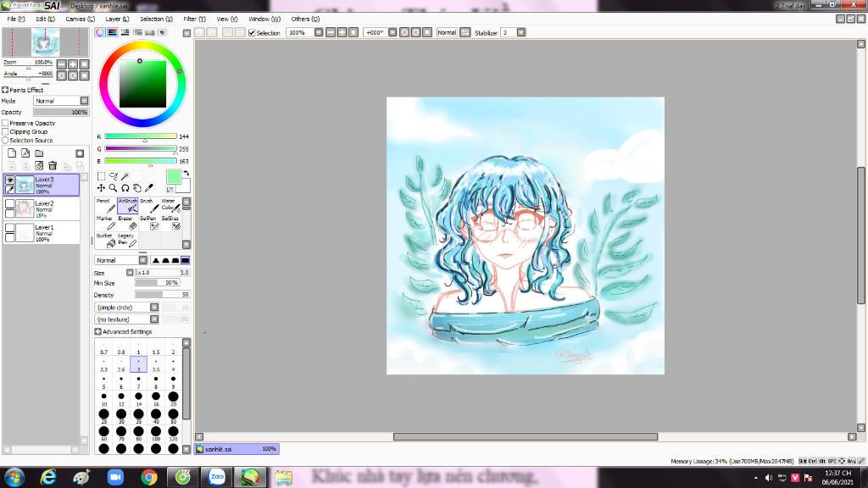Hide Layer3 using its eye icon
The width and height of the screenshot is (868, 488).
[x=9, y=180]
